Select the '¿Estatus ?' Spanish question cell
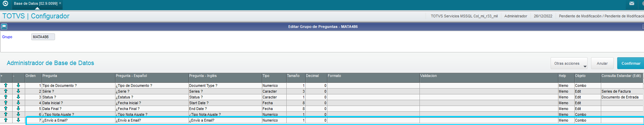Image resolution: width=644 pixels, height=125 pixels. 151,97
